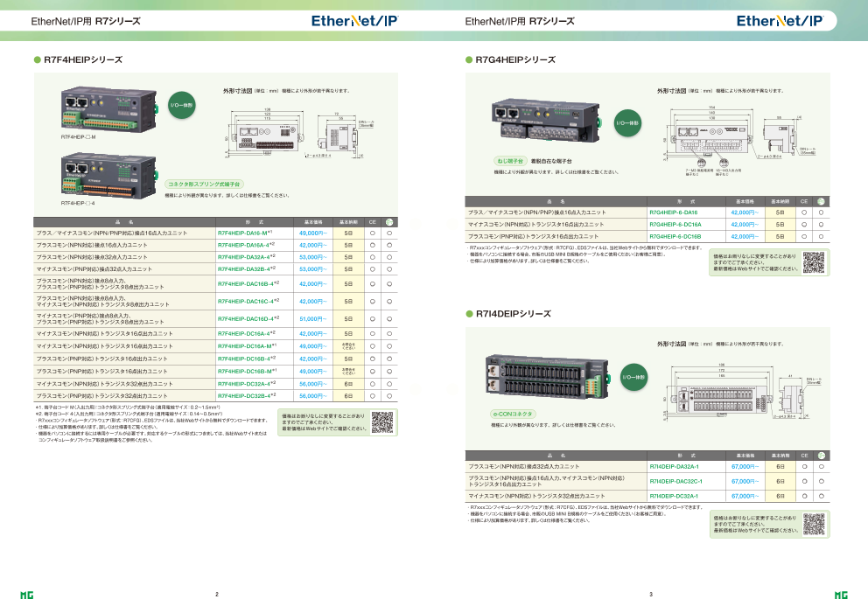
Task: Click the CE circle mark in the R7F4HEIP-DA16-M row
Action: 373,233
